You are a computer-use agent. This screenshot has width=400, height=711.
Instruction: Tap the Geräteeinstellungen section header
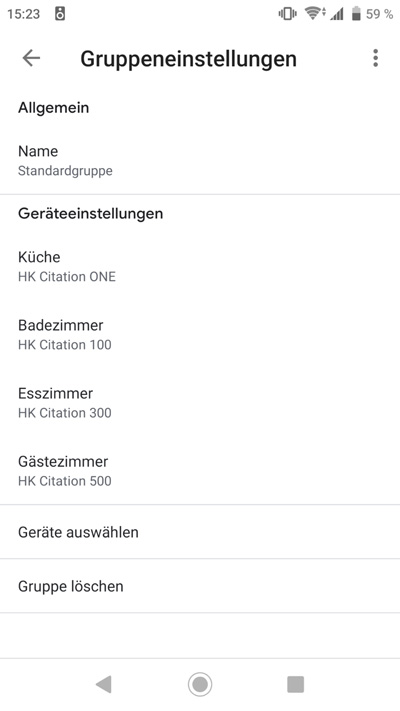pos(90,214)
